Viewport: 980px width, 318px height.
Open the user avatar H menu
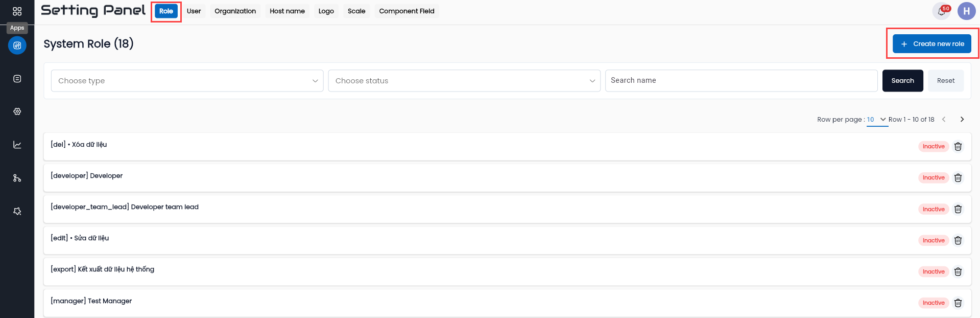click(966, 11)
